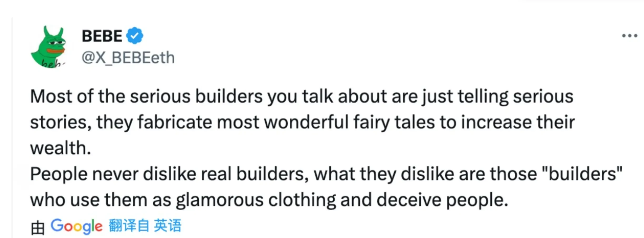Viewport: 644px width, 238px height.
Task: Click the BEBE display name
Action: coord(102,36)
